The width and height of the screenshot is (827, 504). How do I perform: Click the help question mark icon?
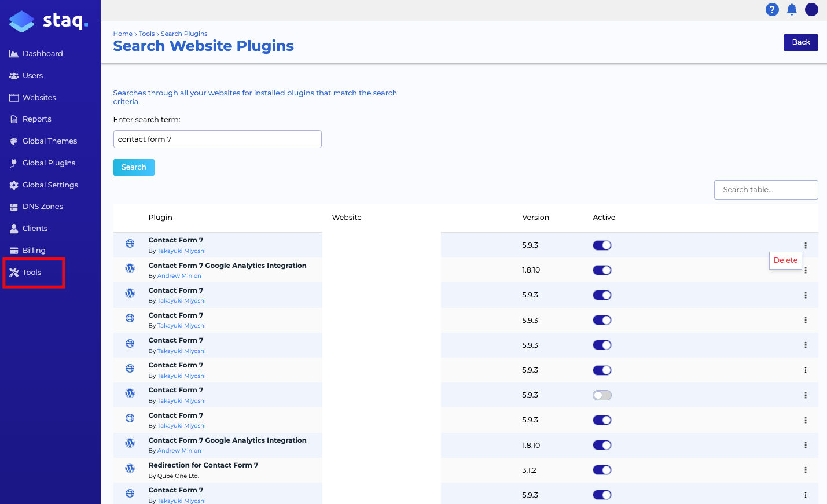772,10
